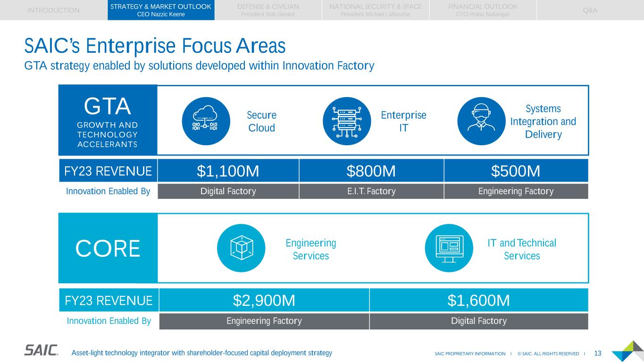Screen dimensions: 644x362
Task: Click the SAIC logo in the footer
Action: [x=42, y=350]
